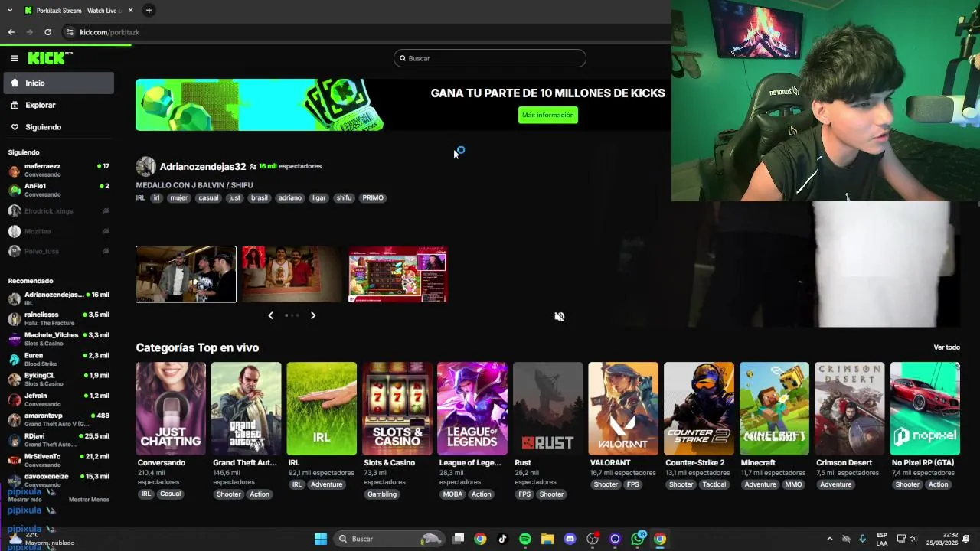Open AnFlo1 channel avatar in sidebar
This screenshot has width=980, height=551.
[x=15, y=191]
